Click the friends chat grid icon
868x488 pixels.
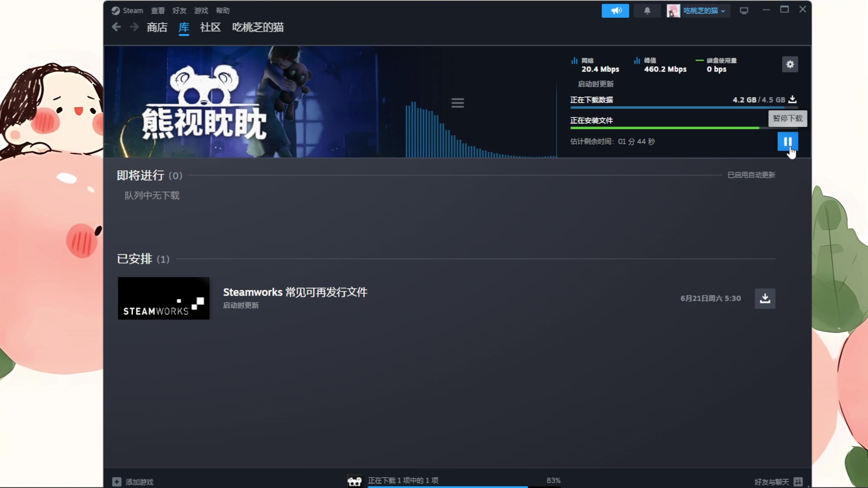click(x=798, y=482)
